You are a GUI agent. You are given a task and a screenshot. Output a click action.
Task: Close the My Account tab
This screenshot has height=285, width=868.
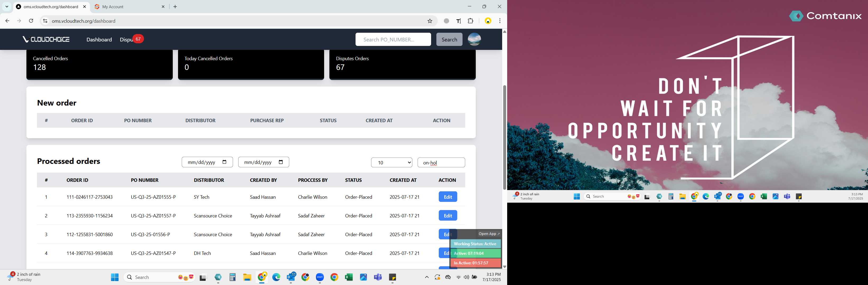point(163,7)
